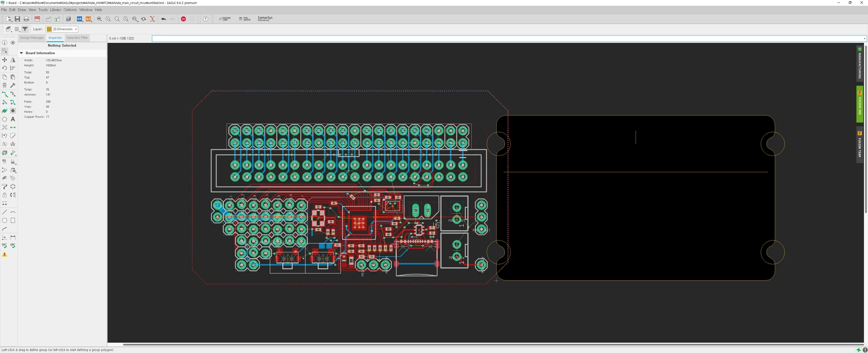Toggle the Lock tool
Viewport: 868px width, 353px height.
click(x=5, y=195)
